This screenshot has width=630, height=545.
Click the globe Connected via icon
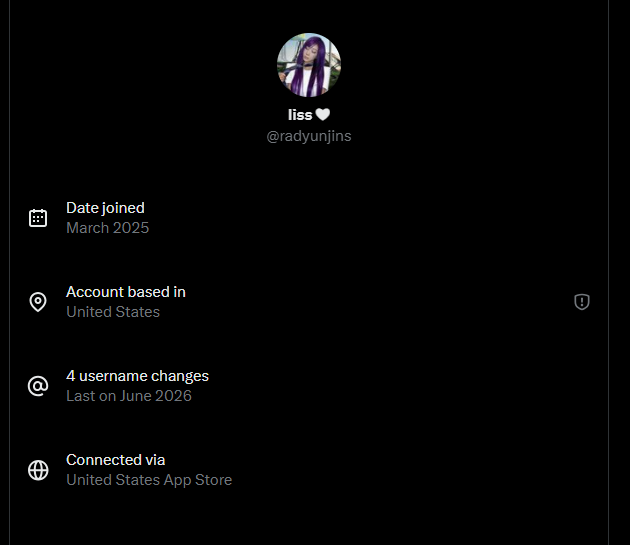(38, 470)
